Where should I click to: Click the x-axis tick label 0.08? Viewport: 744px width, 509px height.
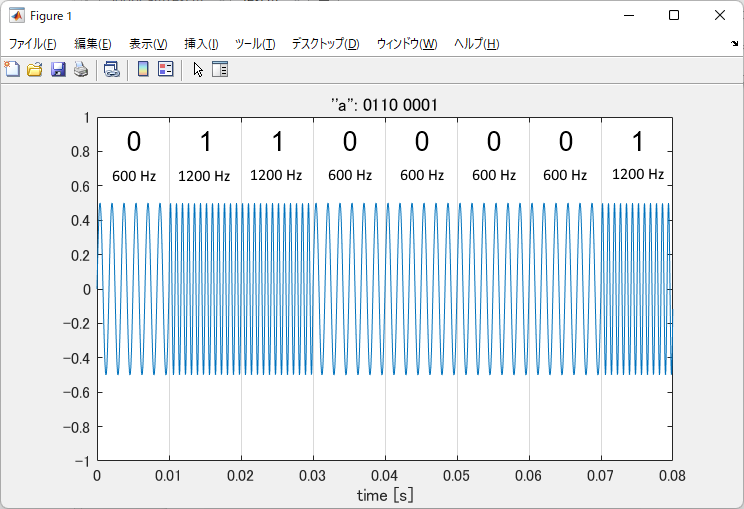click(x=672, y=476)
